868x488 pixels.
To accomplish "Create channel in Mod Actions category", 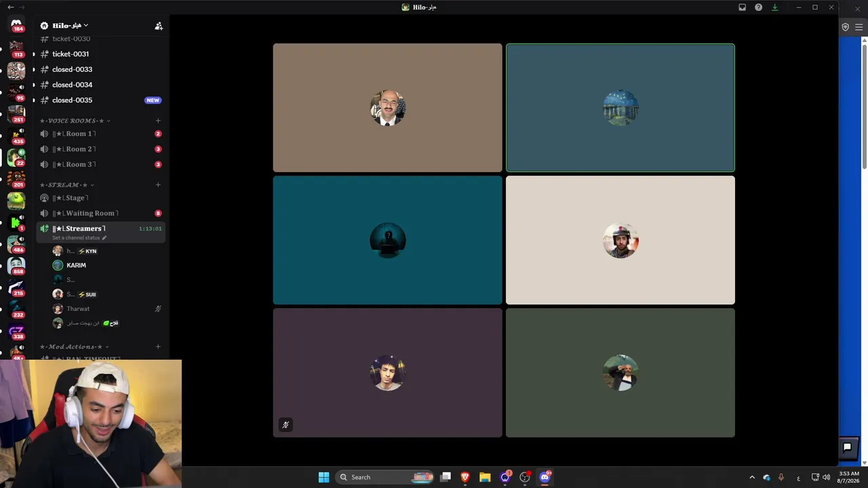I will point(158,346).
